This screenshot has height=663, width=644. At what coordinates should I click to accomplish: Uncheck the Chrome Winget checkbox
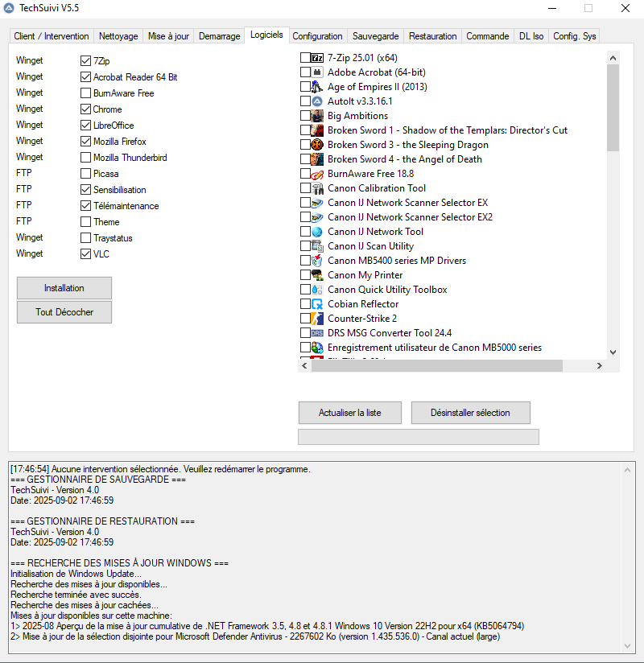pos(85,109)
